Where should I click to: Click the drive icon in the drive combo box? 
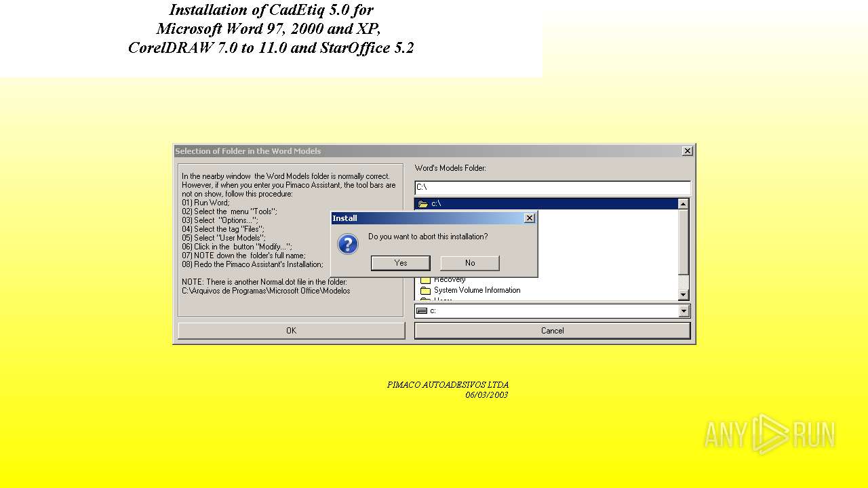pos(422,311)
